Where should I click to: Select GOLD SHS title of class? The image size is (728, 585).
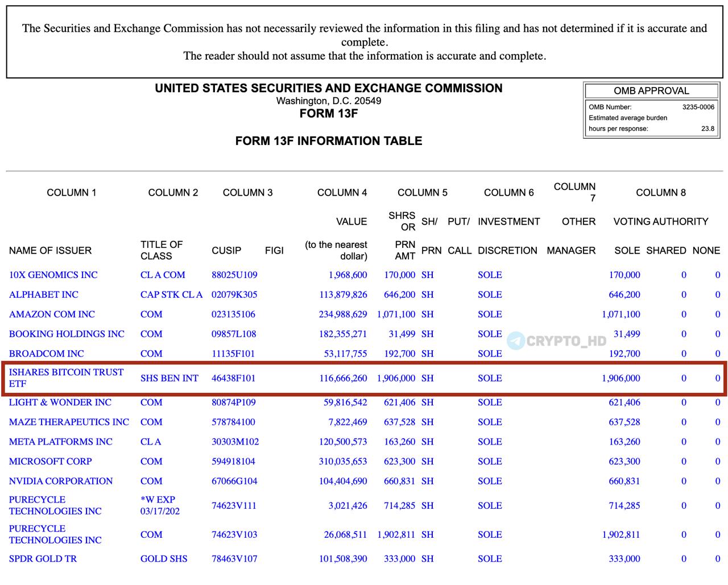(x=164, y=558)
